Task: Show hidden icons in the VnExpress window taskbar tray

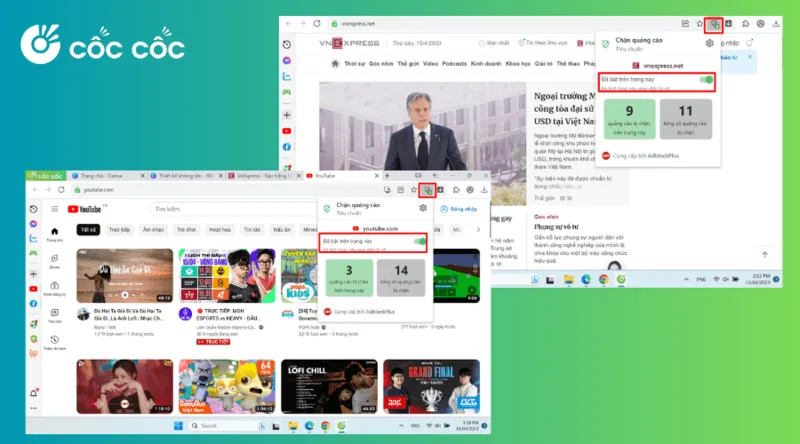Action: point(686,279)
